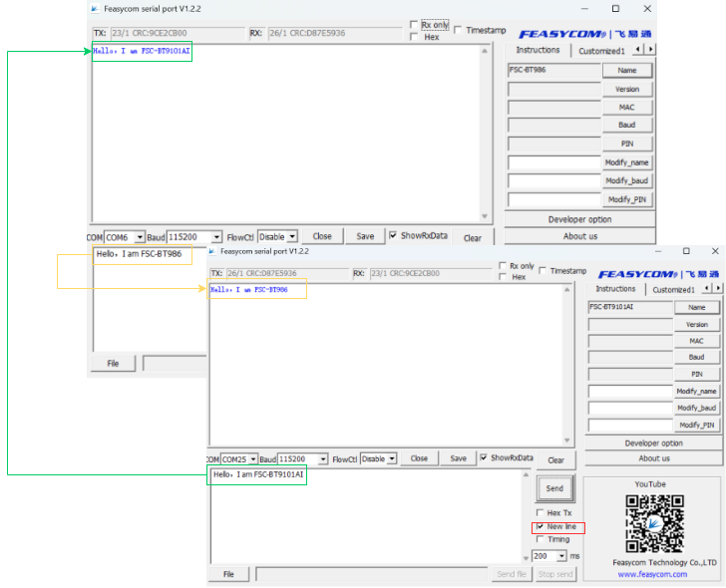Click the FEASYCOM logo in the front window
The width and height of the screenshot is (726, 588).
coord(658,274)
